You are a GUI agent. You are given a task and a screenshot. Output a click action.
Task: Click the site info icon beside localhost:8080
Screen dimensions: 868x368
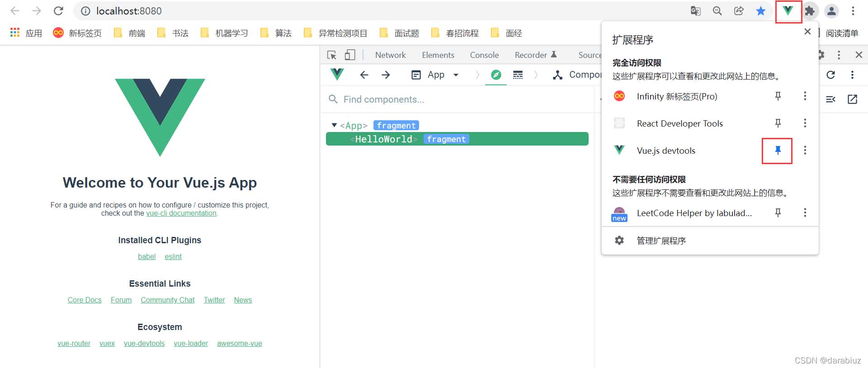coord(85,11)
